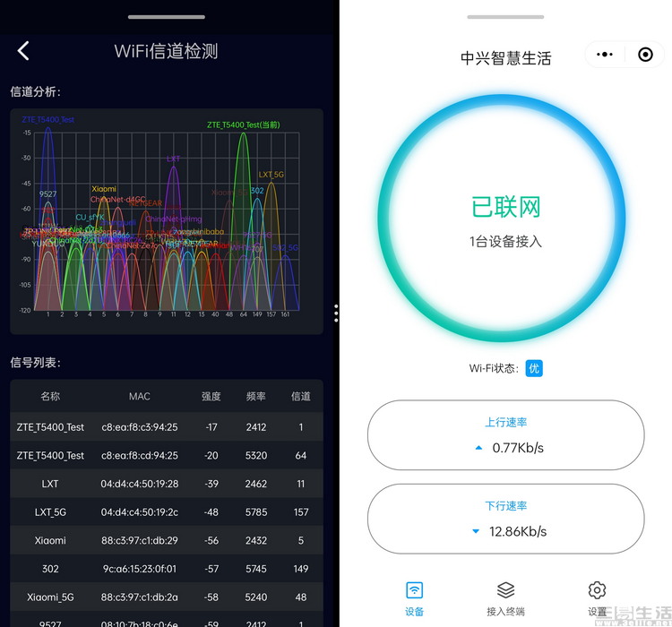Open the 设置 tab
This screenshot has height=627, width=672.
597,598
